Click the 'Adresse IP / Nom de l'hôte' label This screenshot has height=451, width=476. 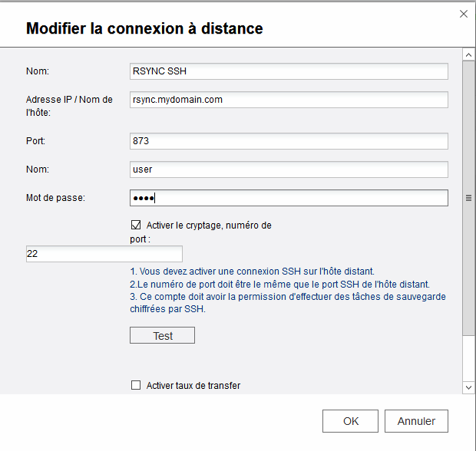click(69, 106)
